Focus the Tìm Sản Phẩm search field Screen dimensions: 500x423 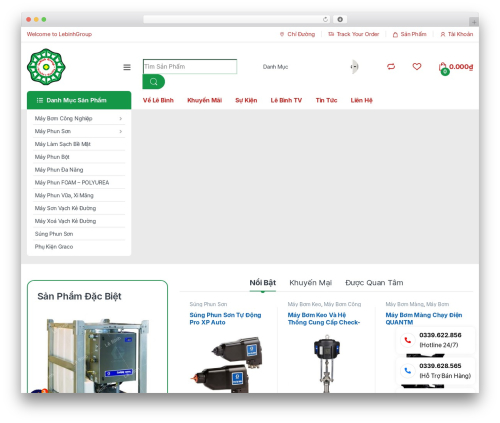click(190, 66)
